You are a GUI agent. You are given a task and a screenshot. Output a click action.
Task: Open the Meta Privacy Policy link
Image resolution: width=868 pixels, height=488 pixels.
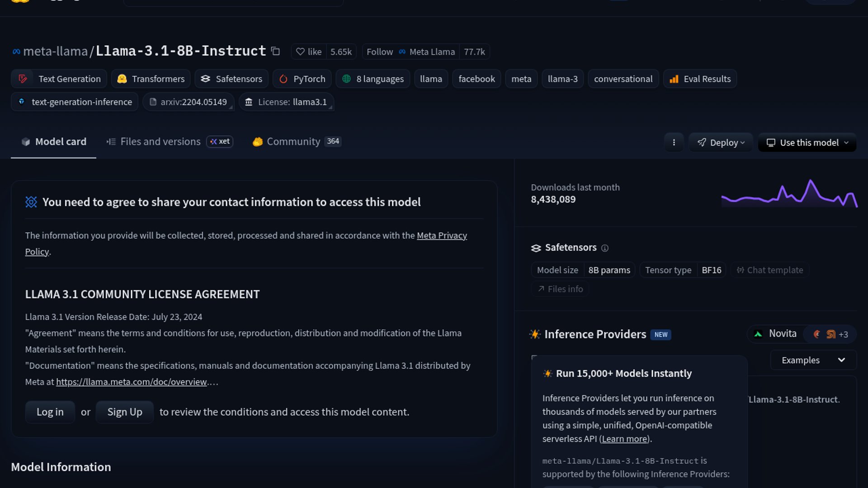(x=441, y=235)
